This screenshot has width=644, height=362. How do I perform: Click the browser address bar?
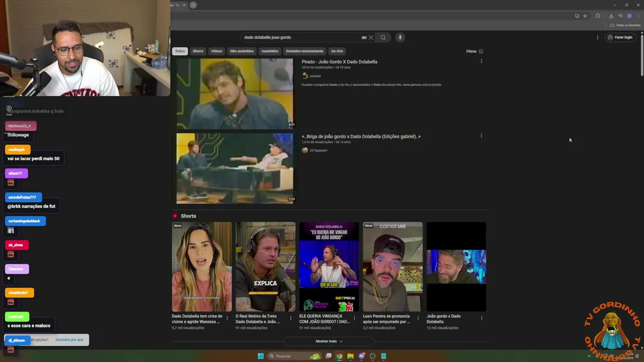point(372,16)
